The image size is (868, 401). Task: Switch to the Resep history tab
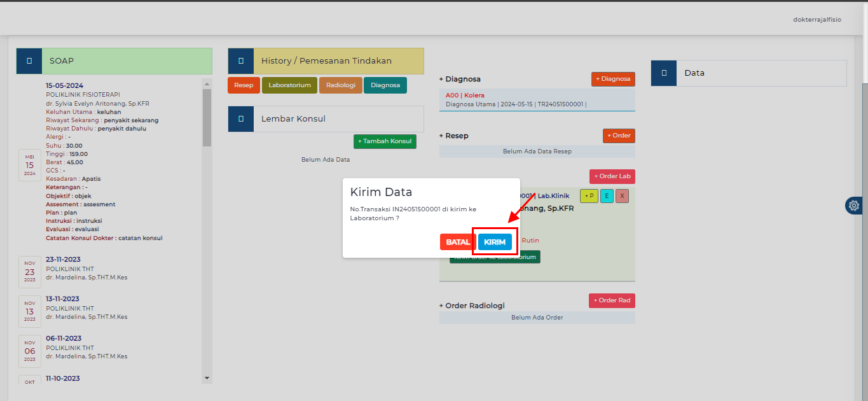tap(244, 85)
